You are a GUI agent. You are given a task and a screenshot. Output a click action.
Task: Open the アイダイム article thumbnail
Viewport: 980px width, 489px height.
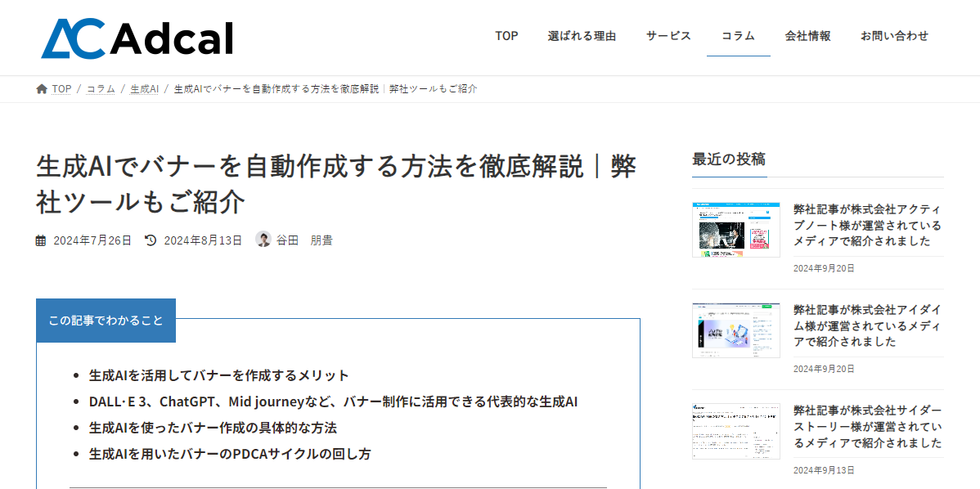736,330
